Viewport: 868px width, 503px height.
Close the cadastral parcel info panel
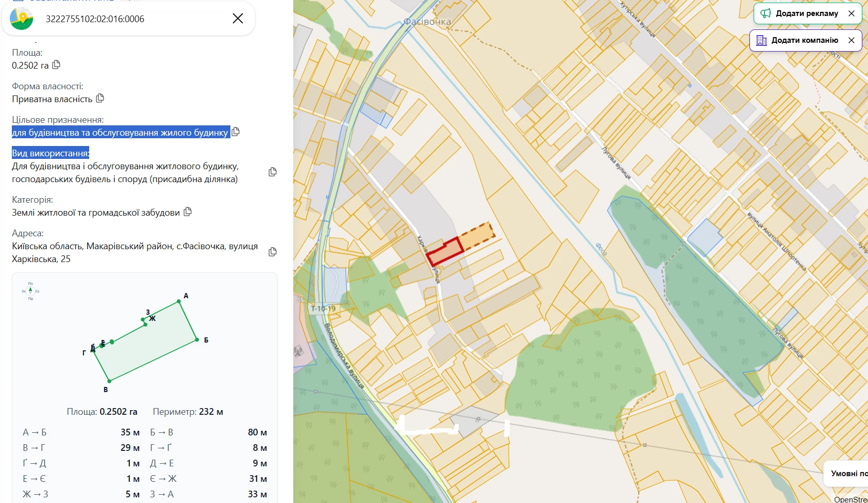click(x=238, y=19)
